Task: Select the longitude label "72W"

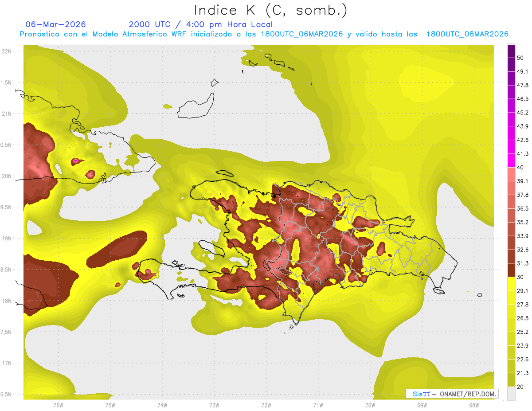Action: [x=266, y=405]
